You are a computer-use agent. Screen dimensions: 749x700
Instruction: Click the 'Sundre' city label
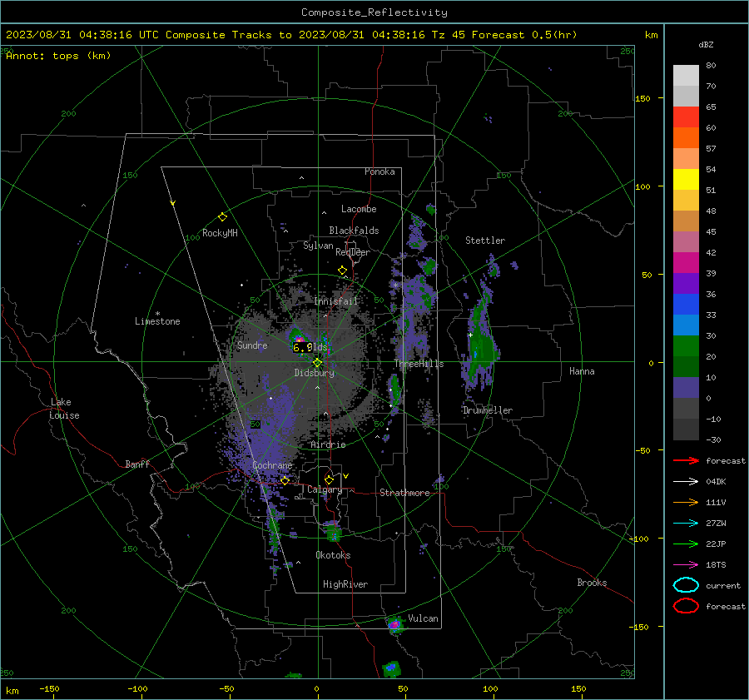[252, 345]
